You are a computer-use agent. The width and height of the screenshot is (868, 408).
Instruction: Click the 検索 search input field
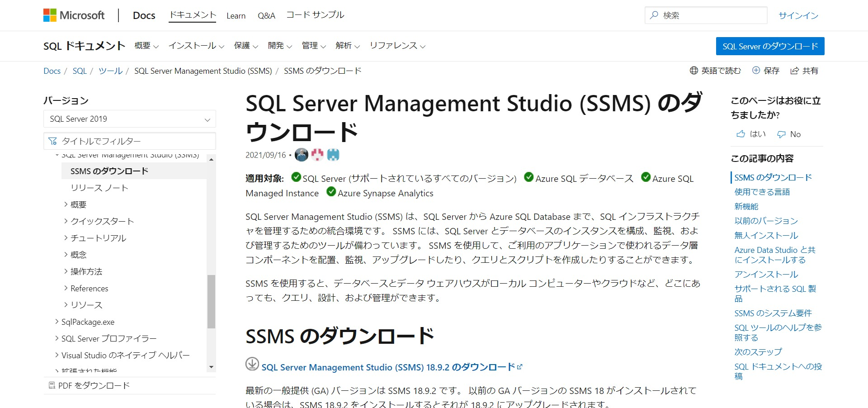point(706,15)
